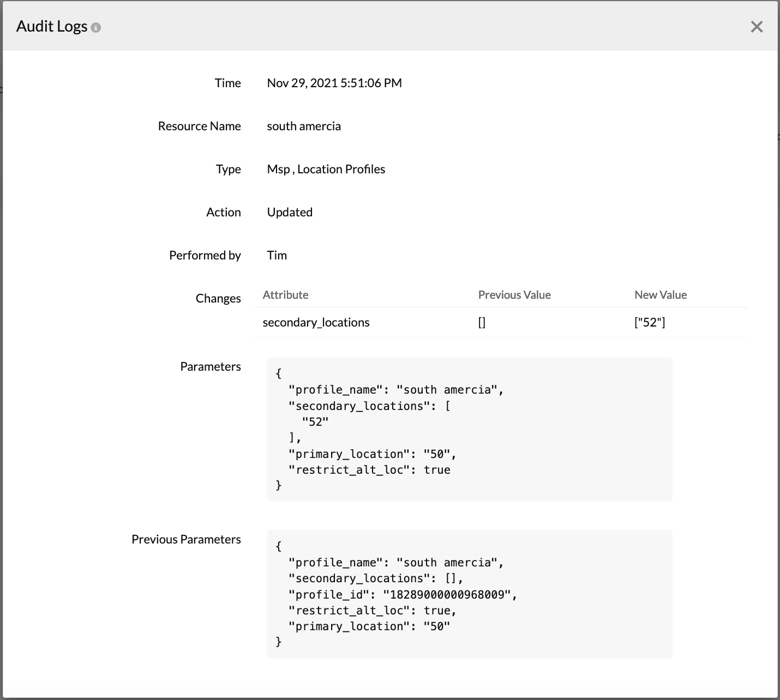Click the Previous Parameters field label
Viewport: 780px width, 700px height.
point(186,539)
